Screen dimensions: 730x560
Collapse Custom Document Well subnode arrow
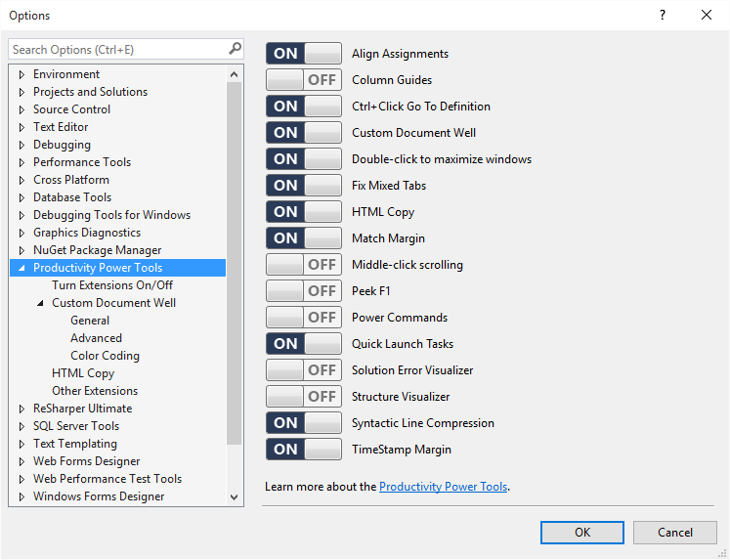tap(40, 303)
